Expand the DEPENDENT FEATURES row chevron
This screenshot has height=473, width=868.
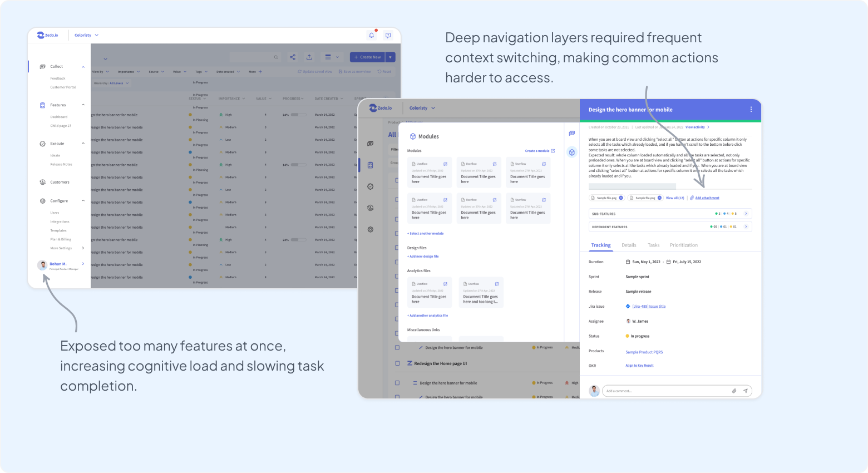(x=746, y=227)
